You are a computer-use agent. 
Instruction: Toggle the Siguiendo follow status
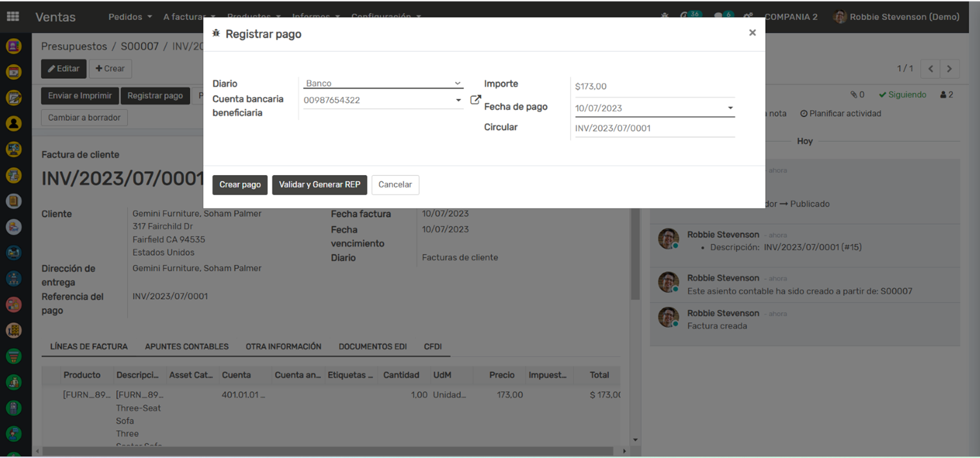pos(903,95)
